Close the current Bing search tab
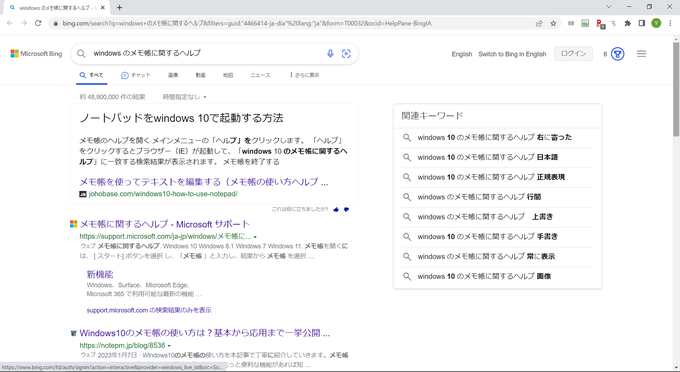Screen dimensions: 680x372 coord(103,7)
